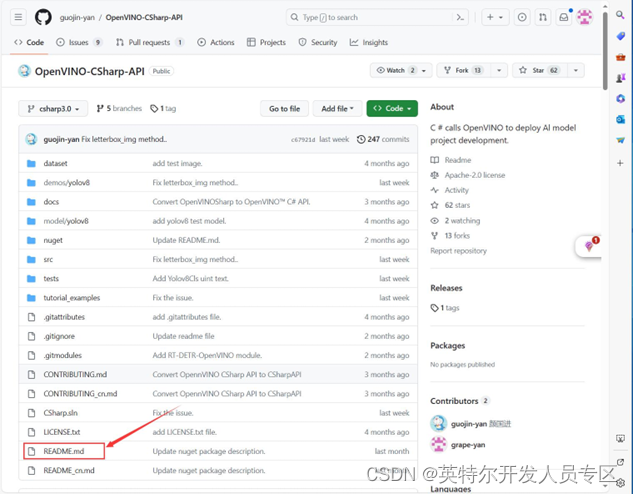Viewport: 633px width, 494px height.
Task: Open the CSharp.sln file
Action: click(x=61, y=413)
